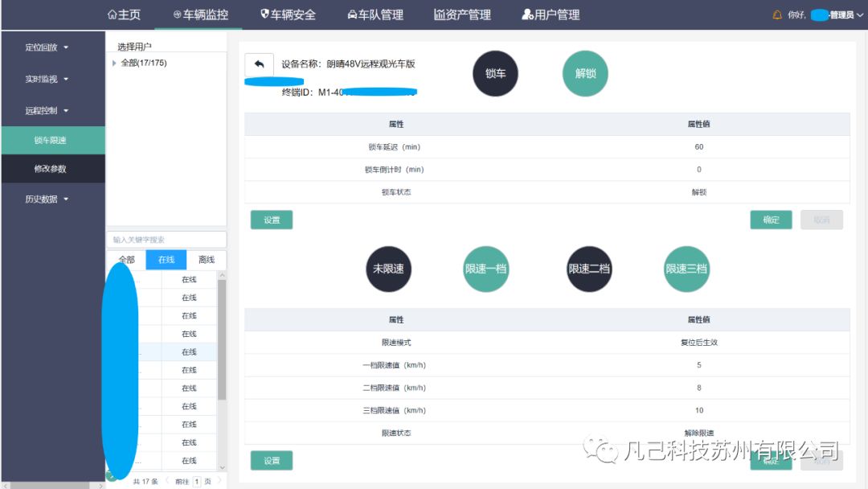Image resolution: width=868 pixels, height=489 pixels.
Task: Select the 未限速 no-limit circle button
Action: (x=388, y=269)
